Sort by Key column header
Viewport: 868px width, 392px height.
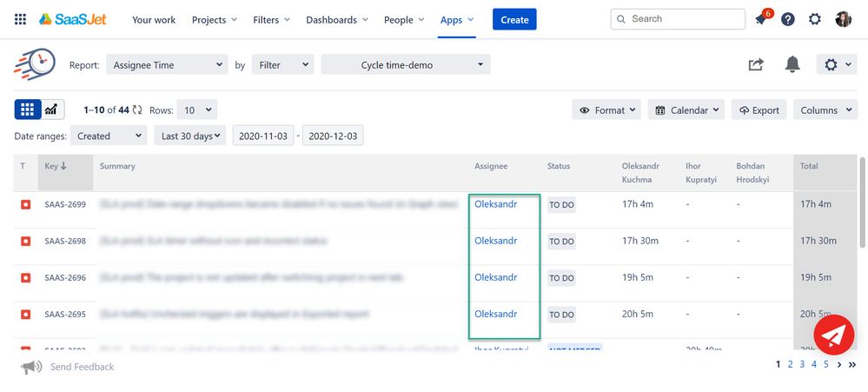(x=65, y=172)
